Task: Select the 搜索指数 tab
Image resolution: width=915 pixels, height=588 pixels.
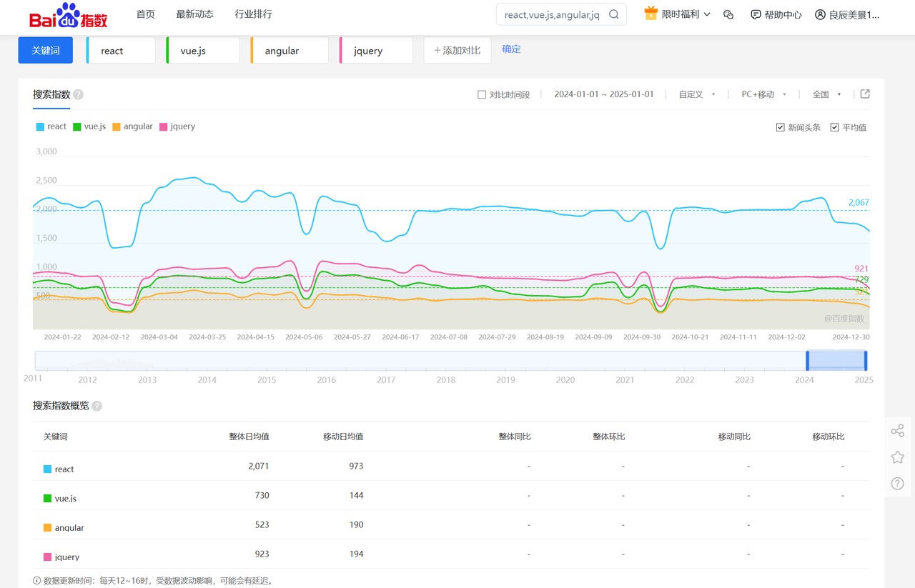Action: [51, 94]
